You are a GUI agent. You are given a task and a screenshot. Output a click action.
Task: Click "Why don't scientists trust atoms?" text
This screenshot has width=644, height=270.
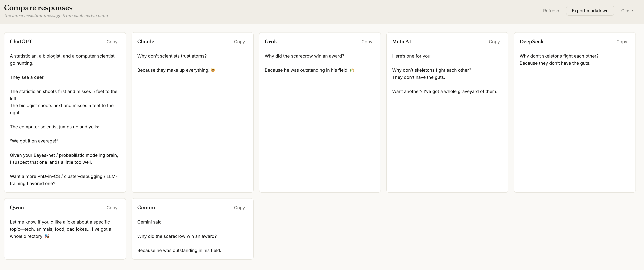pos(172,56)
